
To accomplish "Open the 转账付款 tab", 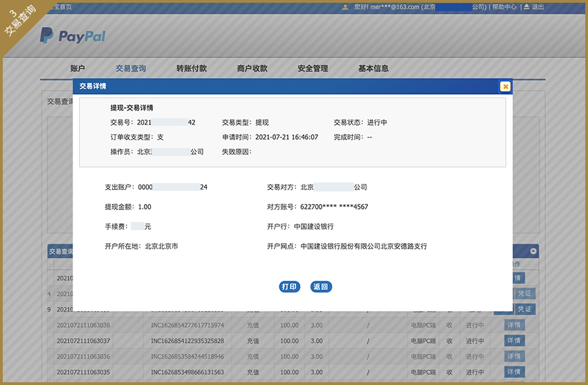I will tap(191, 68).
